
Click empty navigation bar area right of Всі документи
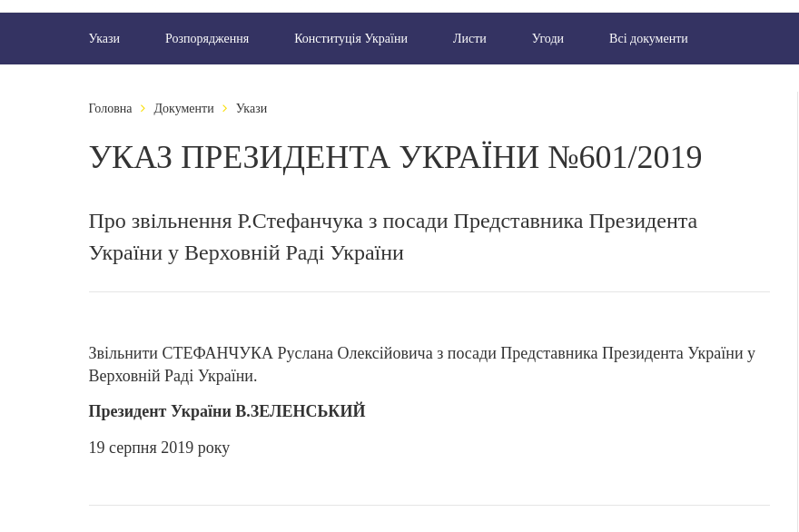tap(745, 39)
